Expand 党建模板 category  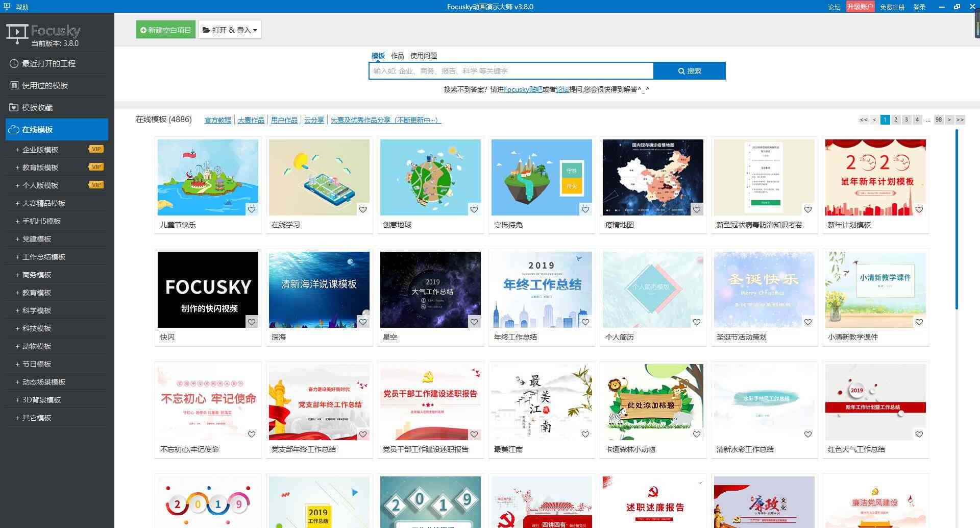coord(57,238)
